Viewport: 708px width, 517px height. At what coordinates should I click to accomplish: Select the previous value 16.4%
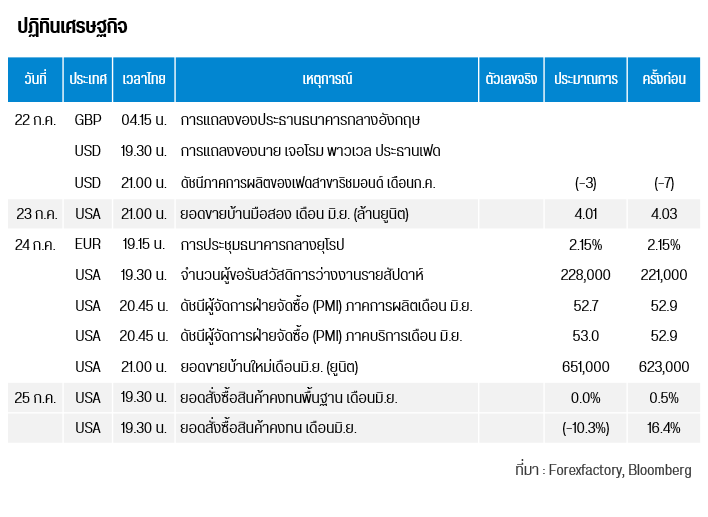(664, 428)
